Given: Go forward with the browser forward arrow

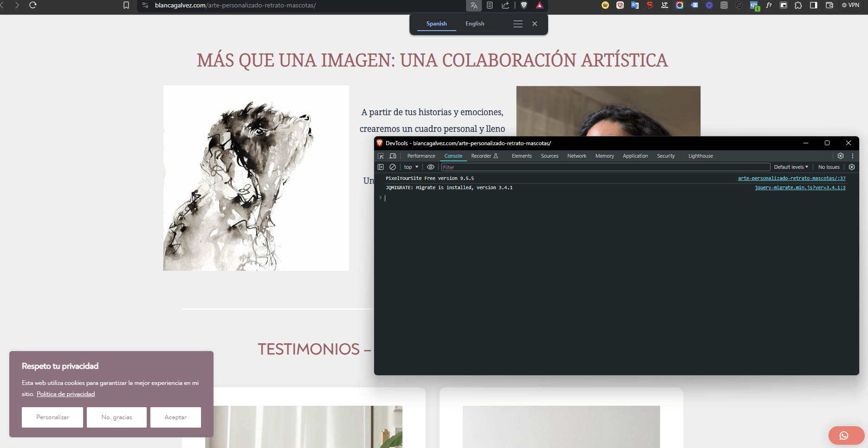Looking at the screenshot, I should click(17, 5).
